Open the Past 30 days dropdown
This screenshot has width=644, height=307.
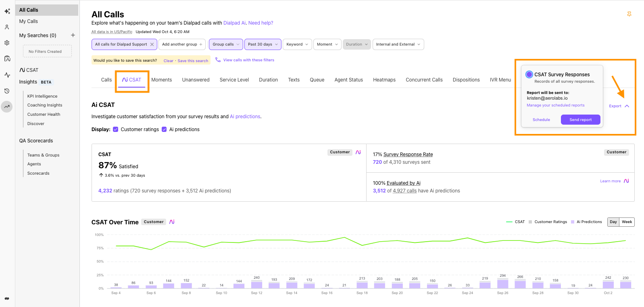(263, 44)
